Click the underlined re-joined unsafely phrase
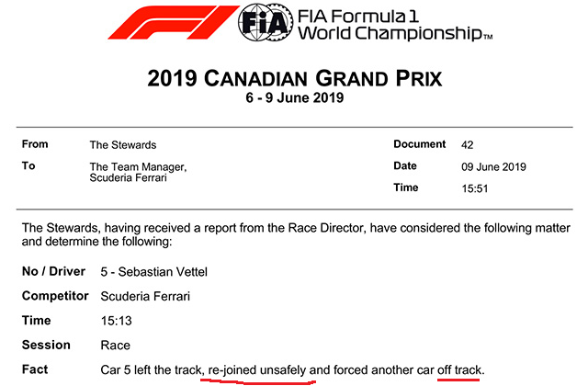The width and height of the screenshot is (588, 386). tap(257, 370)
